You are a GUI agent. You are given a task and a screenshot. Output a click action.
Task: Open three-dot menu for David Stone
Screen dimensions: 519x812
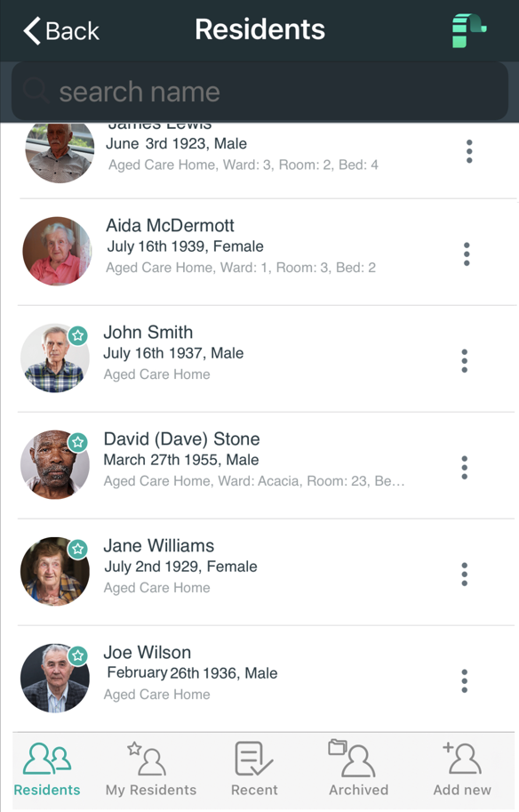(x=465, y=468)
